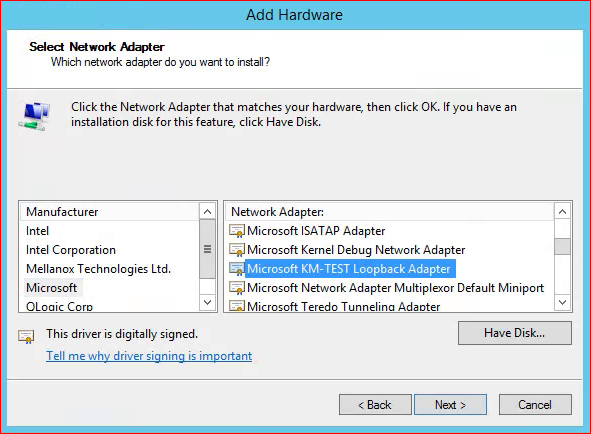The image size is (591, 434).
Task: Click the Network Adapter list scrollbar thumb
Action: point(562,247)
